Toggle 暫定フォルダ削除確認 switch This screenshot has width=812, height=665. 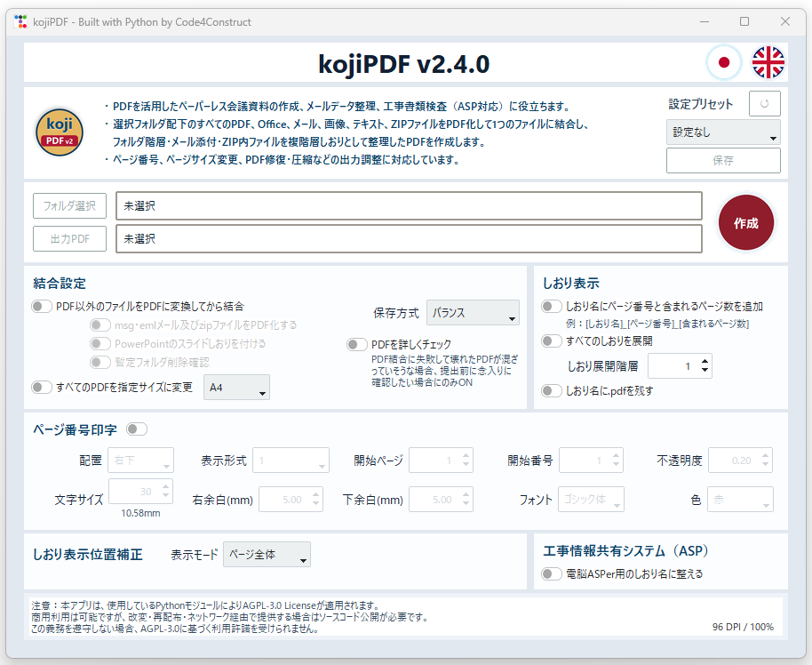100,363
